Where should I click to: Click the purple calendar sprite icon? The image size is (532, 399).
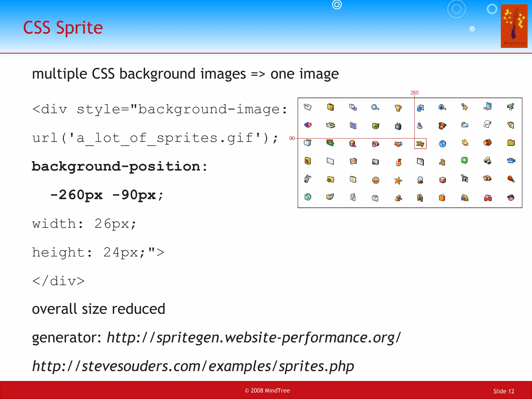(353, 125)
